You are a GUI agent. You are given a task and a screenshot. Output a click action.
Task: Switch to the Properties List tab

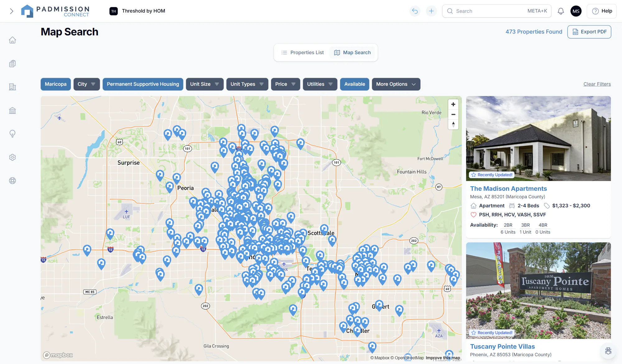[x=303, y=52]
